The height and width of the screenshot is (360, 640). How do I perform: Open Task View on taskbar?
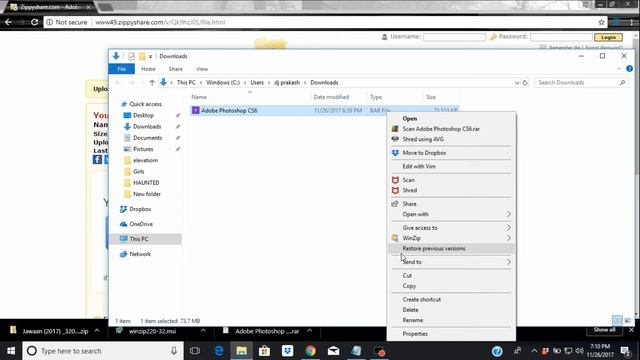click(x=195, y=351)
